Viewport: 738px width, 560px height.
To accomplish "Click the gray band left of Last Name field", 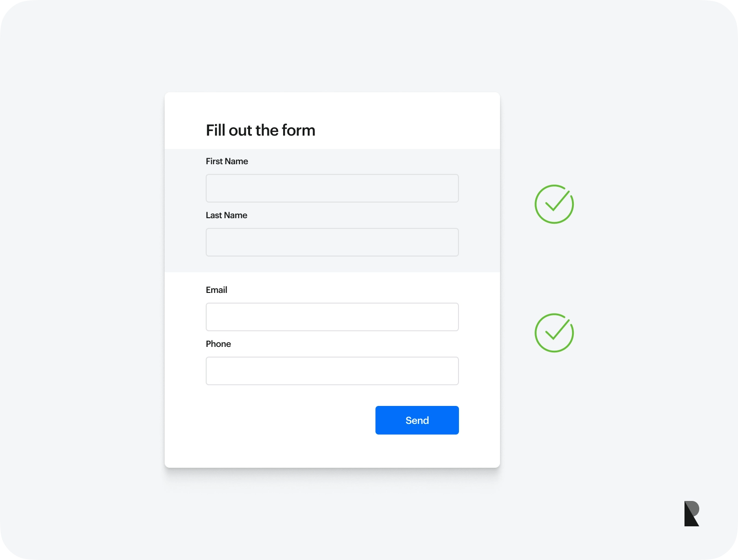I will pyautogui.click(x=185, y=242).
